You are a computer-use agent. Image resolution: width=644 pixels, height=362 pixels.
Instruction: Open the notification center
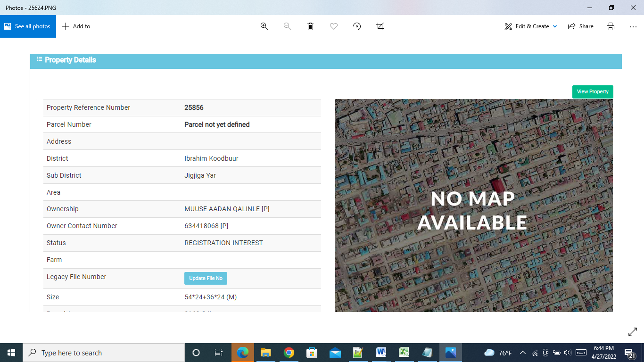630,353
